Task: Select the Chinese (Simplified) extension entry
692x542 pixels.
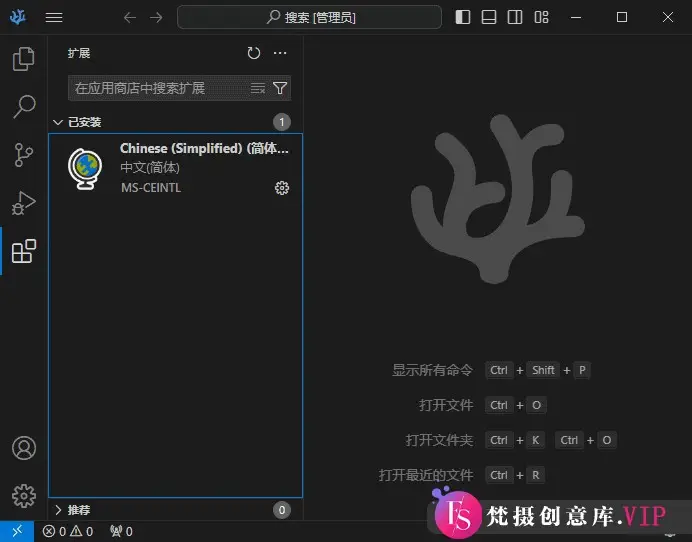Action: (x=176, y=168)
